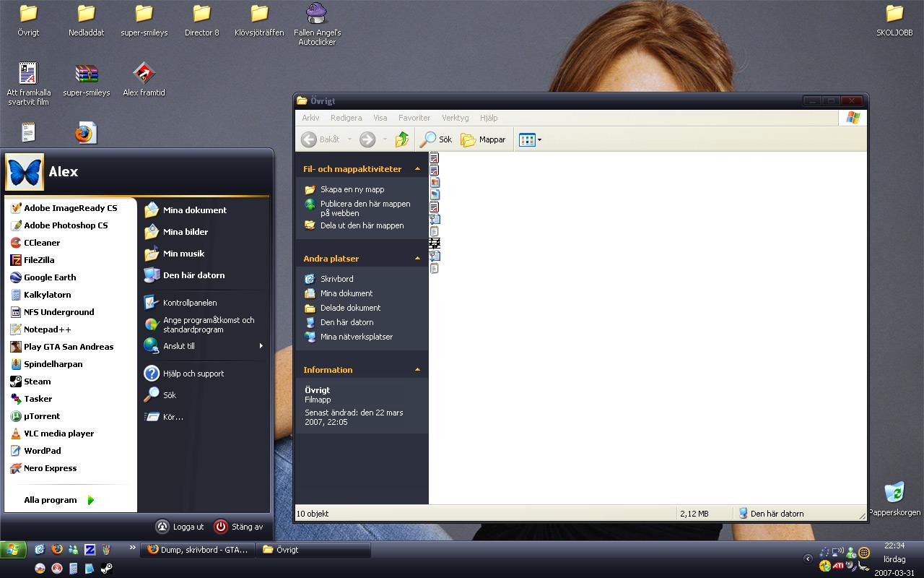Screen dimensions: 924x578
Task: Open the Arkiv menu
Action: pos(310,118)
